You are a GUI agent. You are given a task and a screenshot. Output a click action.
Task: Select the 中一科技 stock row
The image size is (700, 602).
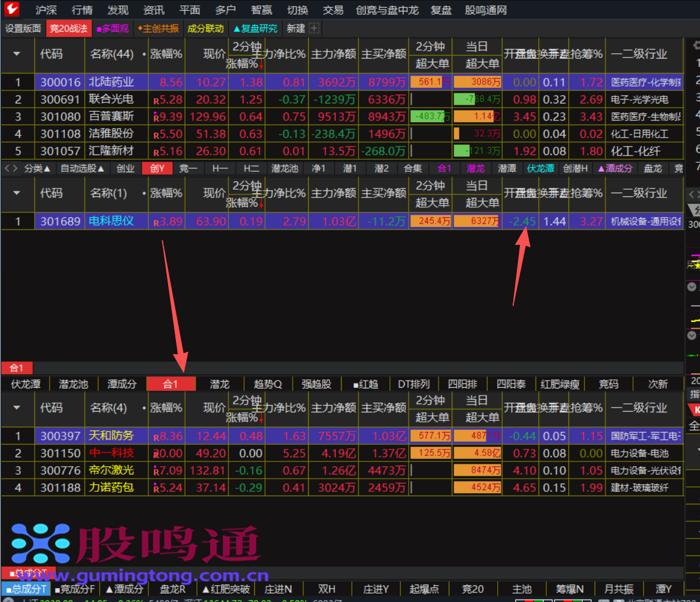(342, 453)
